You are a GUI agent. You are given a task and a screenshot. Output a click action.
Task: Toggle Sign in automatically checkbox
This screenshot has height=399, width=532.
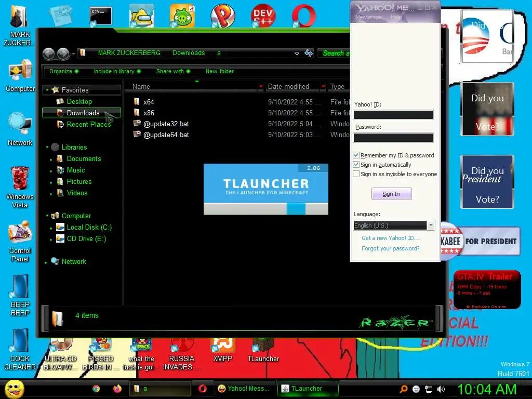coord(356,165)
